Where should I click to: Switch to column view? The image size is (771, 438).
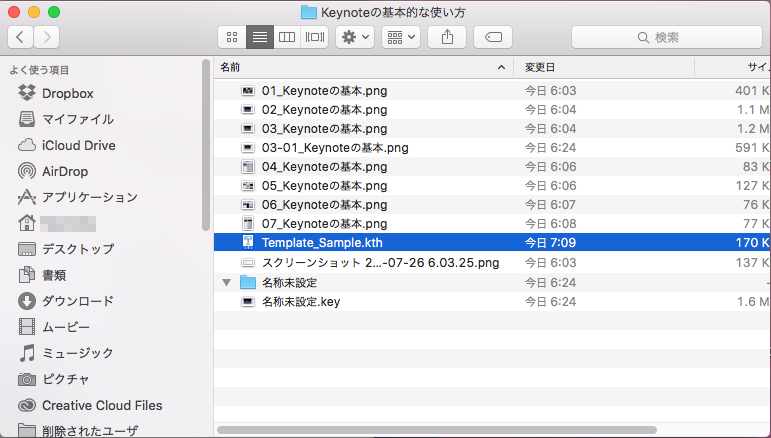point(287,37)
